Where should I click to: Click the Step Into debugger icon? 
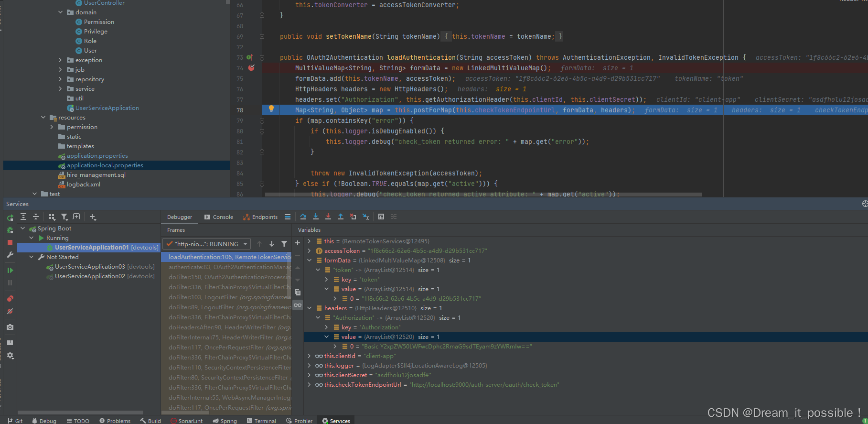point(316,217)
